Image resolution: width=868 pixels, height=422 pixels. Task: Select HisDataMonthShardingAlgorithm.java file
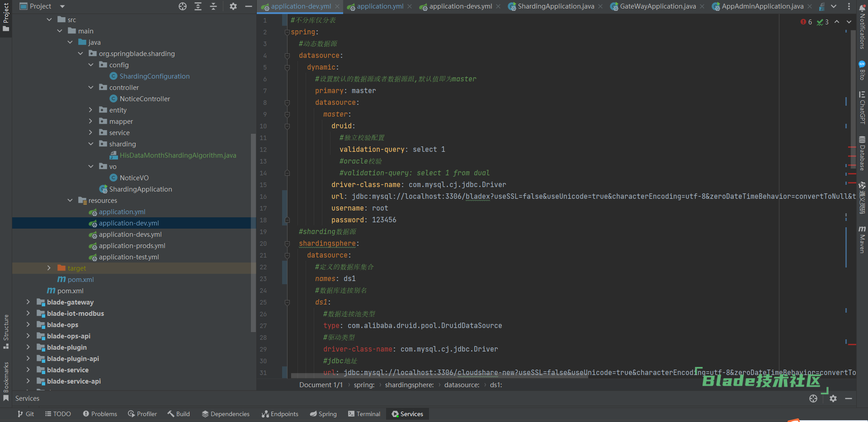pos(178,155)
